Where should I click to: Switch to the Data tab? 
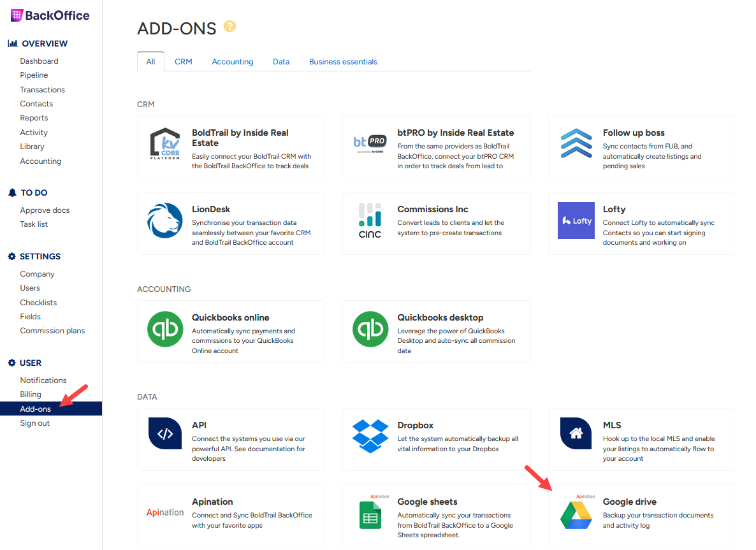pyautogui.click(x=281, y=62)
